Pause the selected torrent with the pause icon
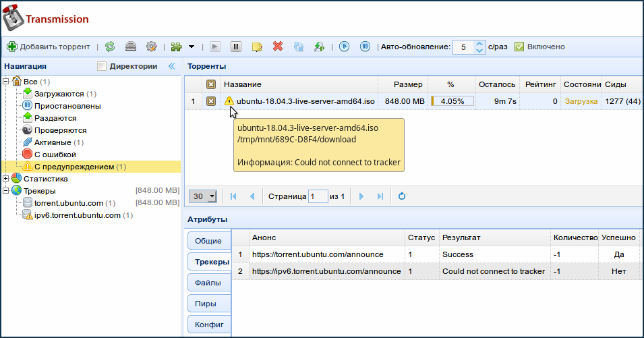 point(236,47)
